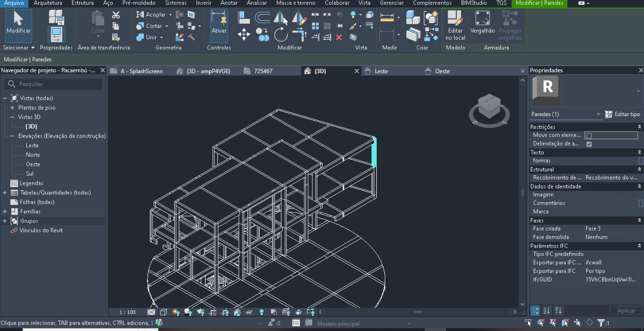Click the red Delete X icon
The height and width of the screenshot is (331, 644).
pyautogui.click(x=339, y=37)
